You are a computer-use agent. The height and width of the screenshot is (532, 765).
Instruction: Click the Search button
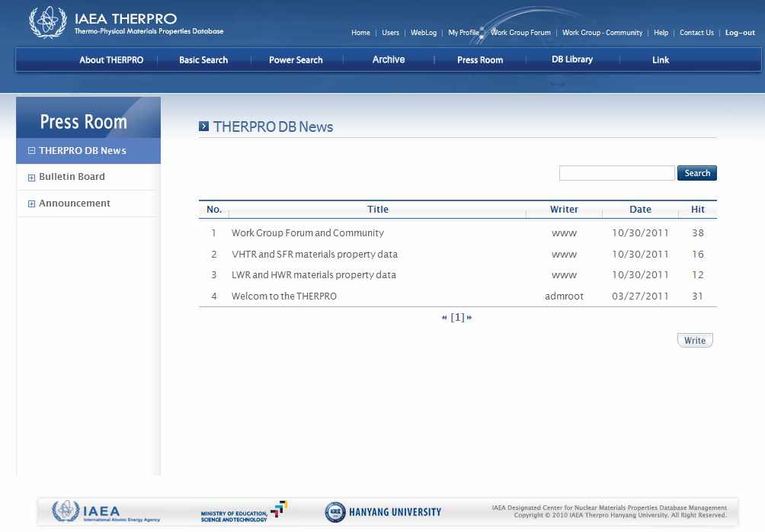696,173
